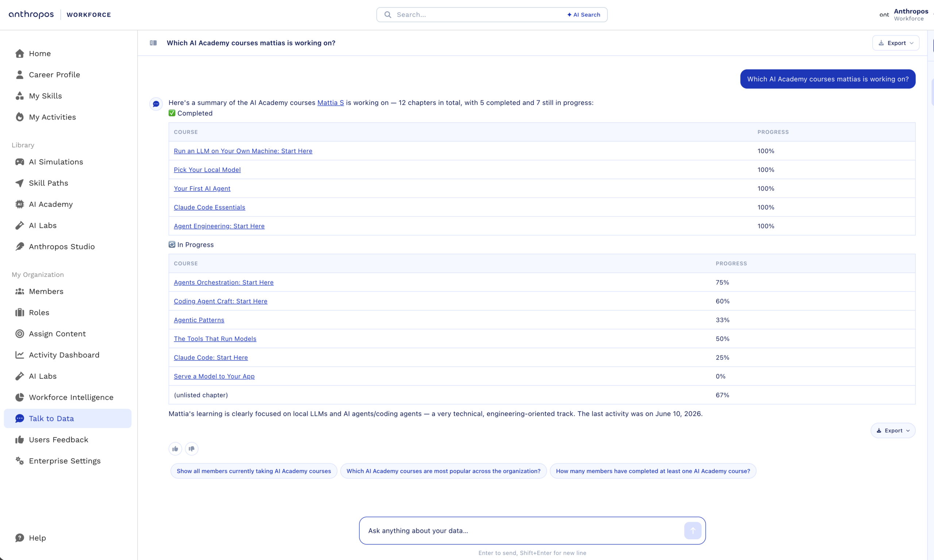Open the Pick Your Local Model course
934x560 pixels.
click(x=207, y=170)
